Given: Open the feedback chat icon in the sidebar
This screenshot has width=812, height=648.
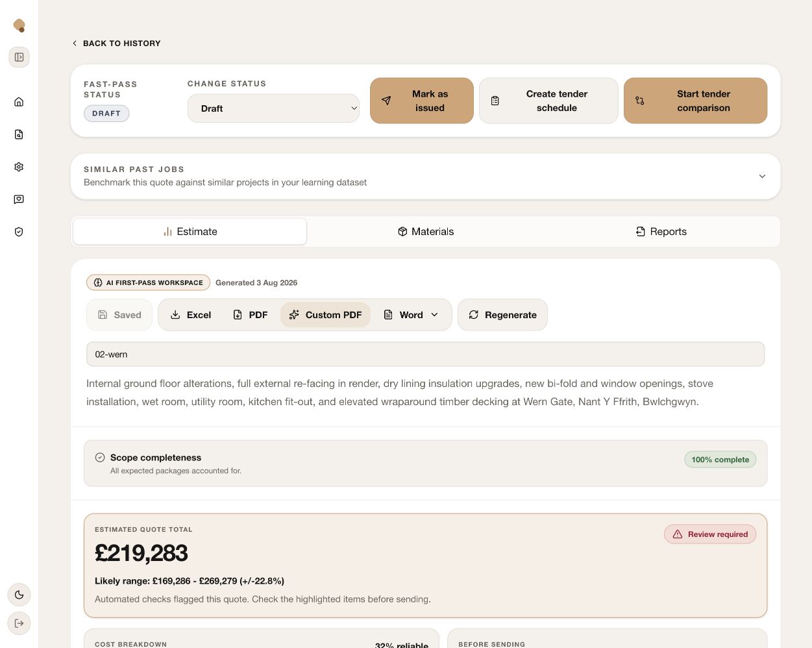Looking at the screenshot, I should point(19,199).
